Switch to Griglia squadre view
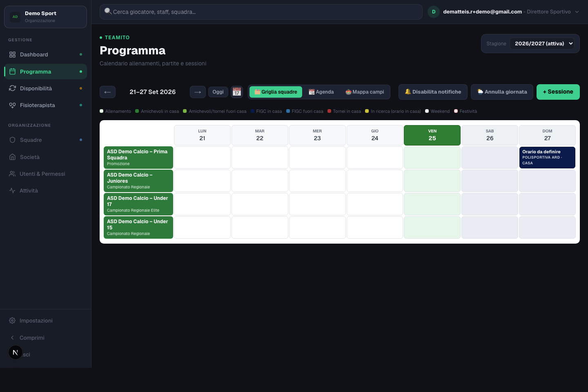The width and height of the screenshot is (588, 392). tap(276, 92)
